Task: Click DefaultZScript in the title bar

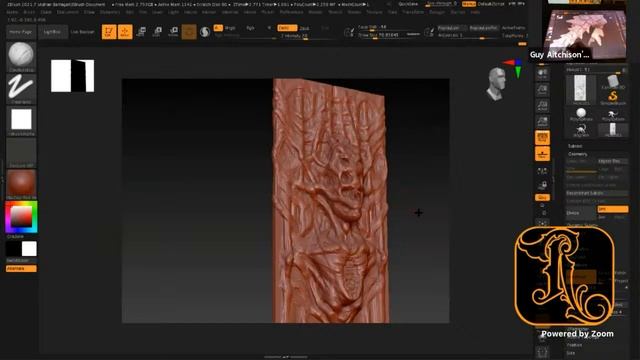Action: [x=491, y=4]
